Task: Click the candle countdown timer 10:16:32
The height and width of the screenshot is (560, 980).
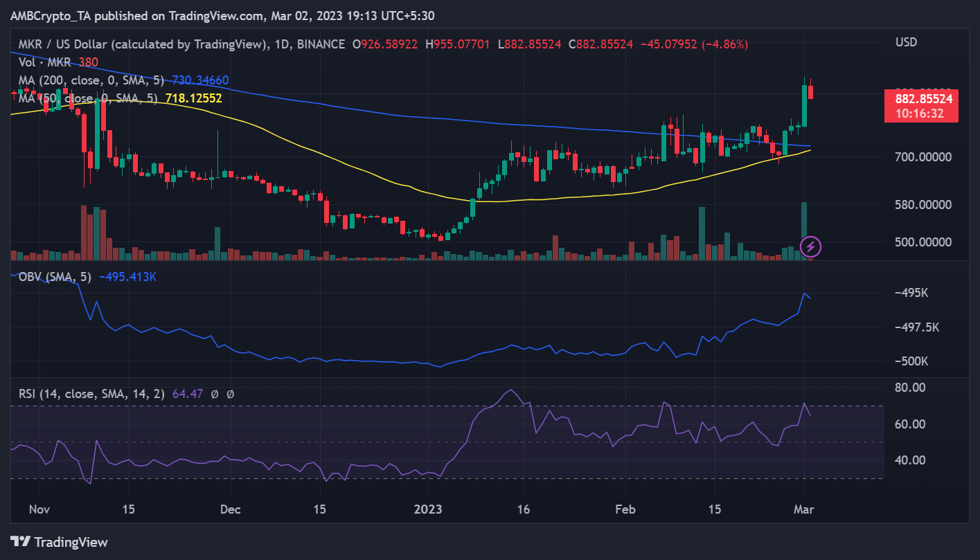Action: 920,114
